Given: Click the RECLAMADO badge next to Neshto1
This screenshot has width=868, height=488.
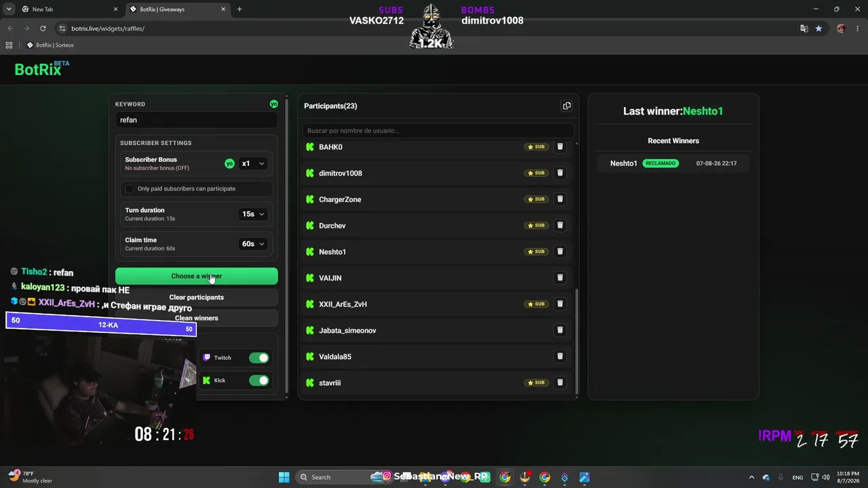Looking at the screenshot, I should point(660,163).
